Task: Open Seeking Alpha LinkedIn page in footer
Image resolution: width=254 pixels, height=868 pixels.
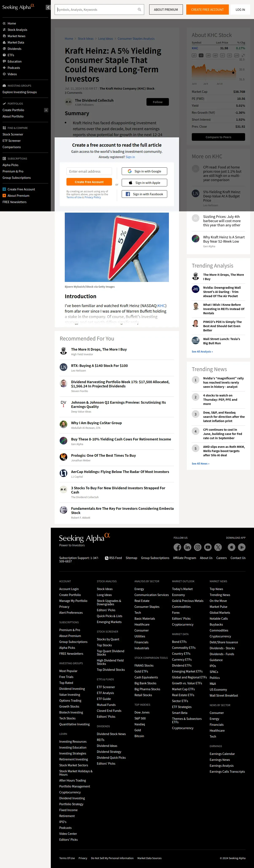Action: click(x=188, y=547)
